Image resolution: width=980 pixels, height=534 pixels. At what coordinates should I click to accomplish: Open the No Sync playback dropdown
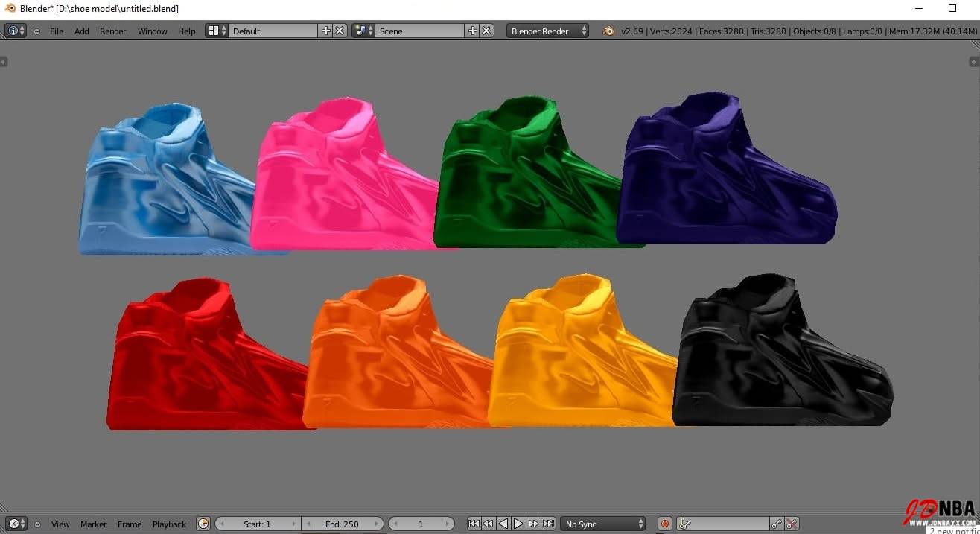(x=602, y=524)
